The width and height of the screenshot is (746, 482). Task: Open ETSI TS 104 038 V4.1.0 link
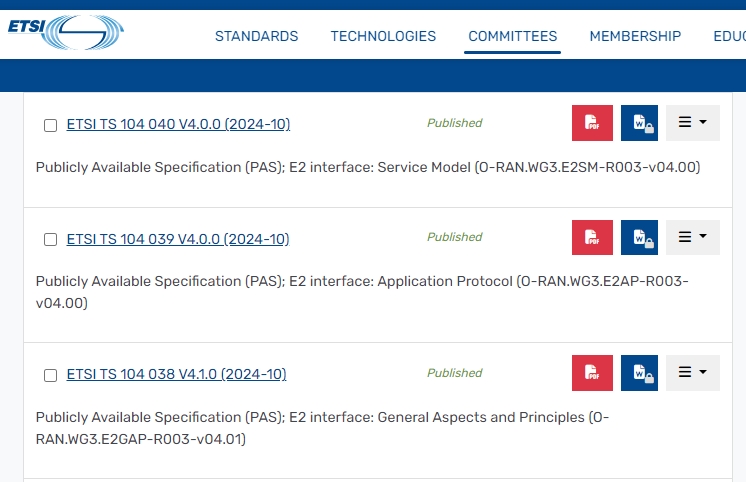click(x=176, y=374)
